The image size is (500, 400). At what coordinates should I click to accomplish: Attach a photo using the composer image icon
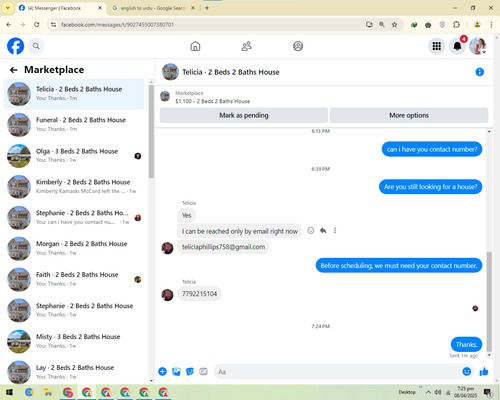[176, 371]
